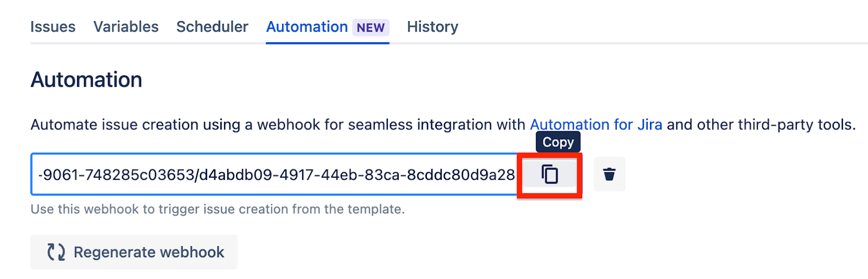The image size is (868, 279).
Task: Open the Issues tab
Action: pos(53,27)
